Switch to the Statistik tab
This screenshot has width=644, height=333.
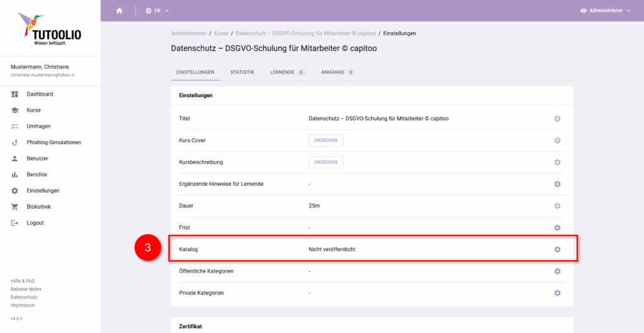242,72
